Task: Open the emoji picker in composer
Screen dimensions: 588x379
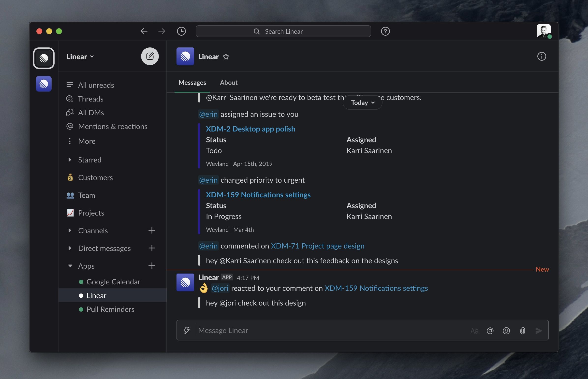Action: pos(506,331)
